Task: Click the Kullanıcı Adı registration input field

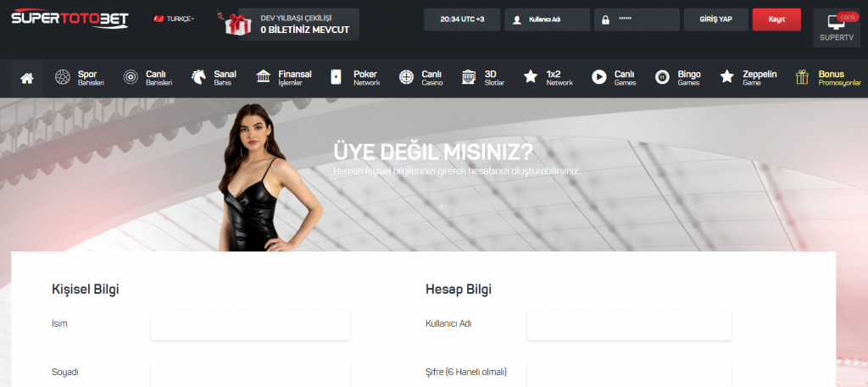Action: point(629,326)
